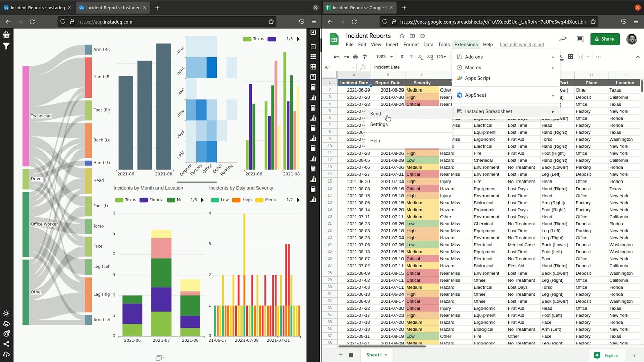Click the question mark icon in Instadeq right panel
This screenshot has height=362, width=644.
(x=313, y=77)
